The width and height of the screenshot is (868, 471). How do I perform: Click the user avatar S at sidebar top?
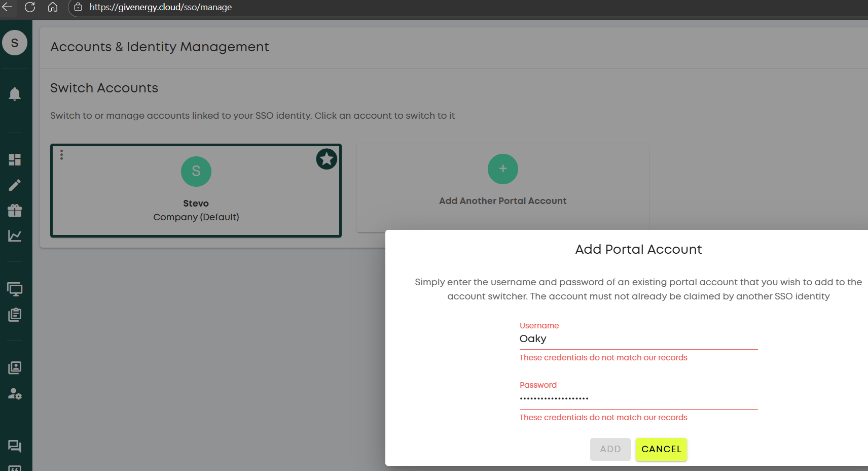point(15,43)
